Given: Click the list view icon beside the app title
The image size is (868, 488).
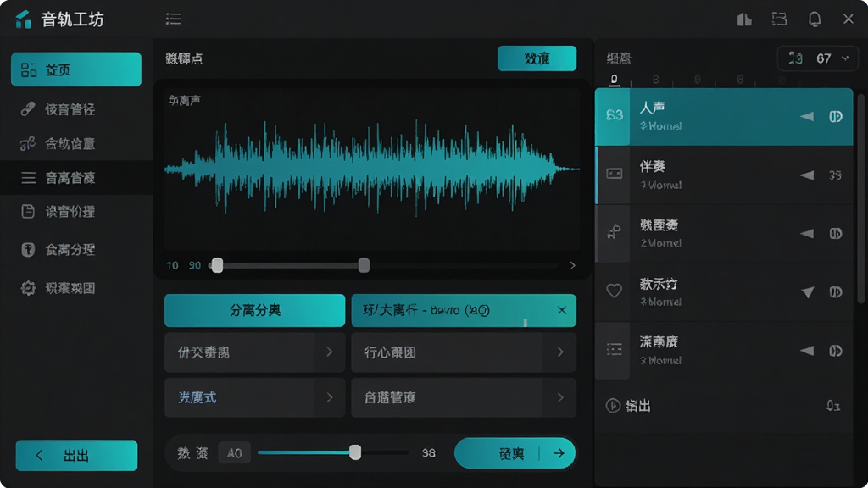Looking at the screenshot, I should (173, 19).
